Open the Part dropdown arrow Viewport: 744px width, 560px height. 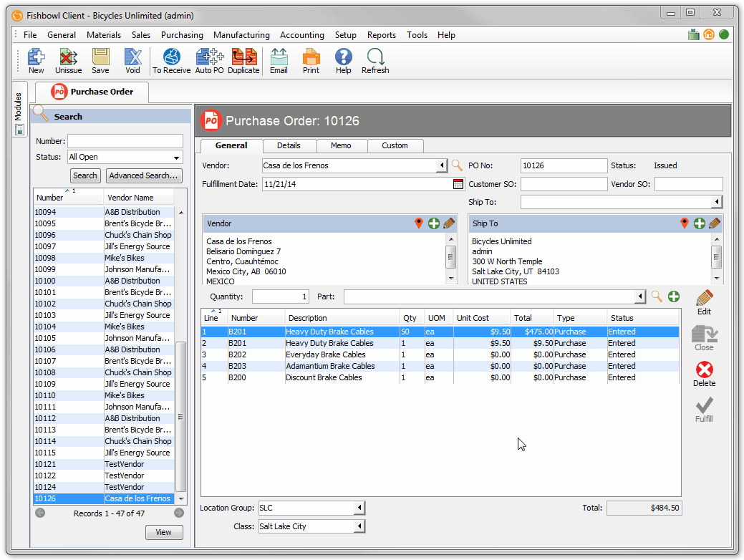pos(641,296)
